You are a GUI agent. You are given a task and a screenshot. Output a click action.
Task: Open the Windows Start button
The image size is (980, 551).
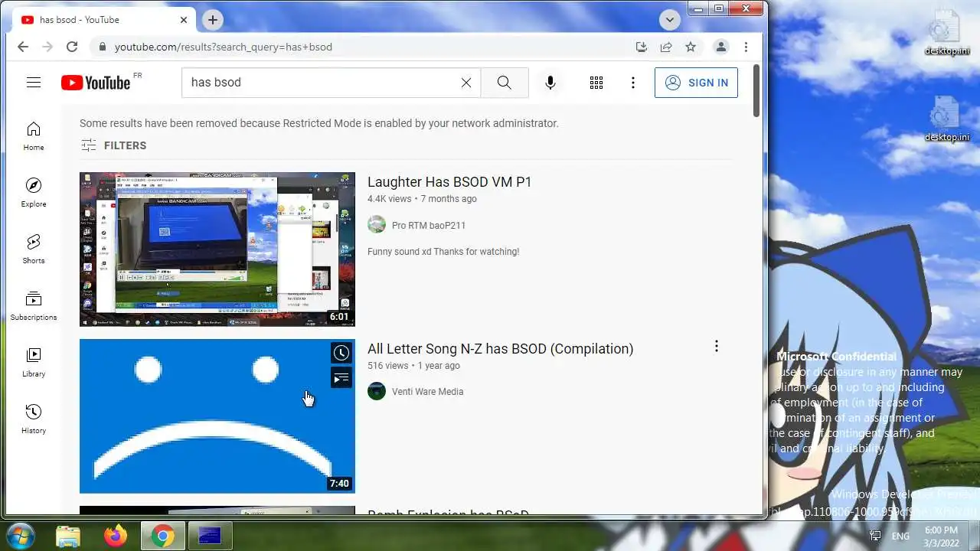click(21, 536)
